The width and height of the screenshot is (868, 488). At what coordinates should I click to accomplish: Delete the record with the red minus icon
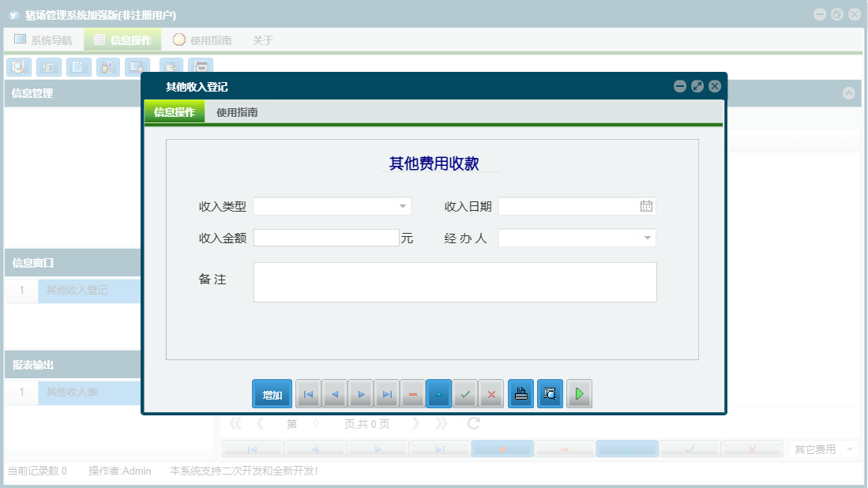[x=412, y=393]
